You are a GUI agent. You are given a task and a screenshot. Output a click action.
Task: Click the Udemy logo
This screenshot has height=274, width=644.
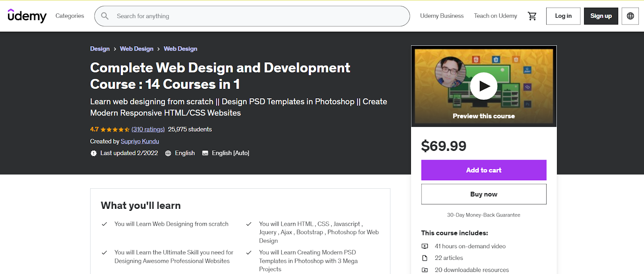(x=27, y=16)
